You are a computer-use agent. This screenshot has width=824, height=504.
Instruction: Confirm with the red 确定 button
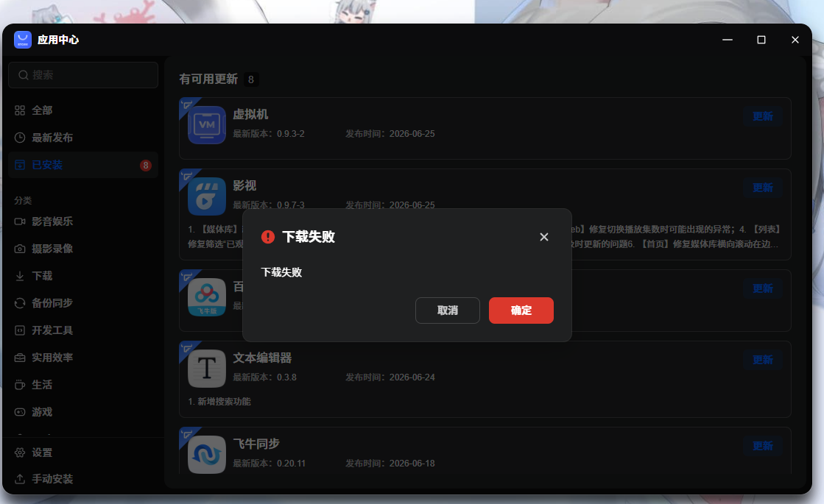(x=521, y=310)
